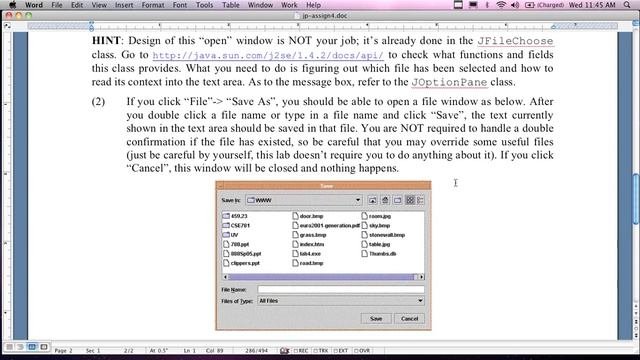
Task: Click the vertical scrollbar thumb
Action: [x=636, y=199]
